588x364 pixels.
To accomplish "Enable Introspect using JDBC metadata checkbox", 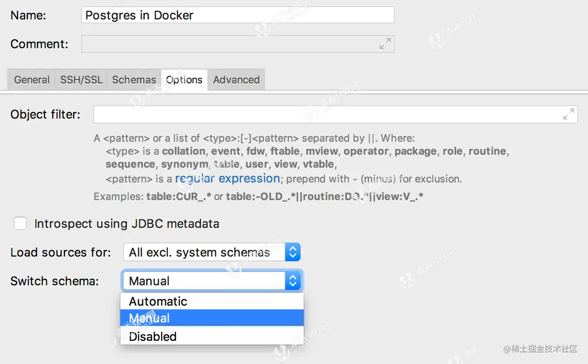I will 20,224.
